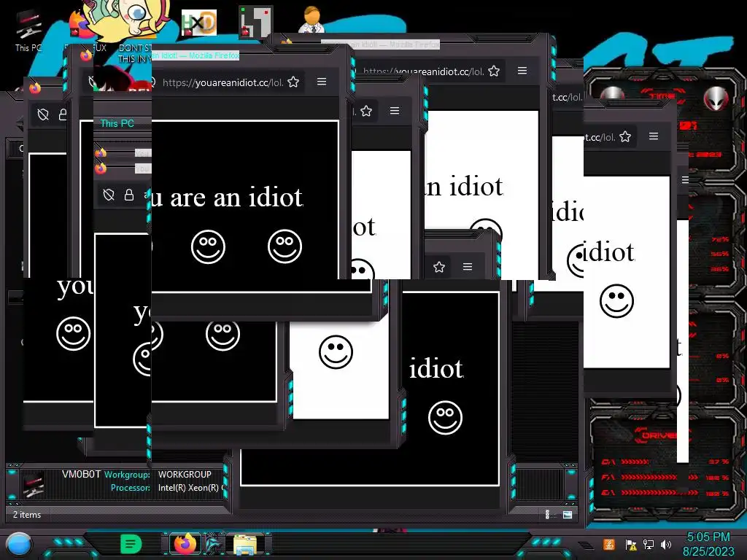Click smiley below 'idiot' on white page near Rainmeter
Screen dimensions: 747x560
[x=617, y=301]
